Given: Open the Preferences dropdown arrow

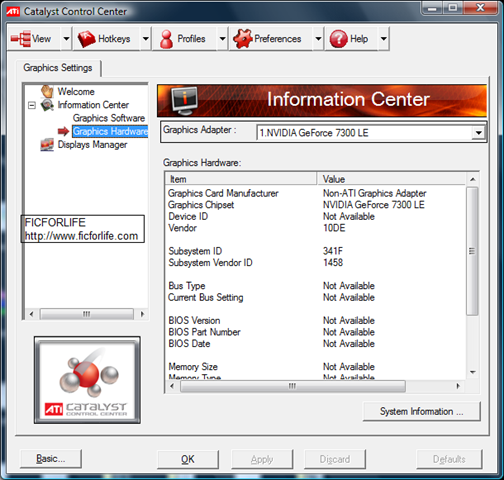Looking at the screenshot, I should [318, 39].
